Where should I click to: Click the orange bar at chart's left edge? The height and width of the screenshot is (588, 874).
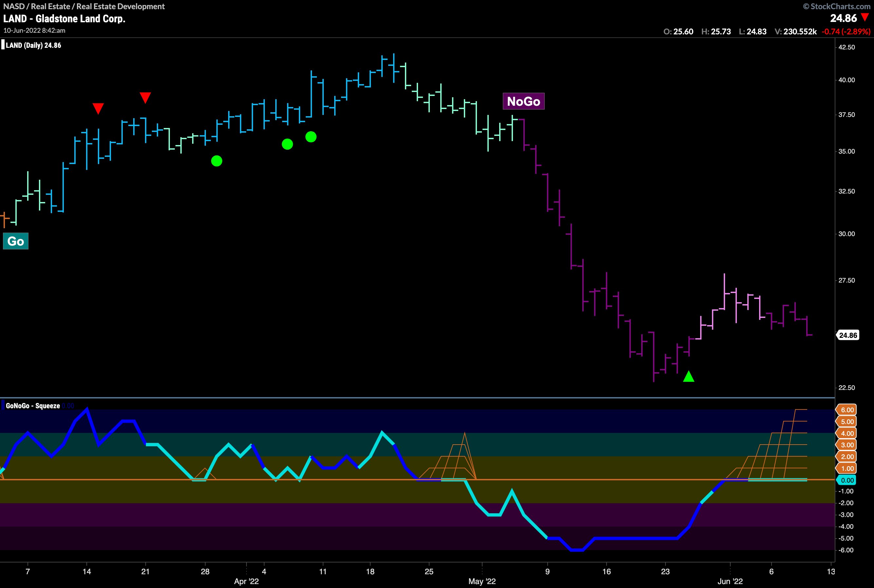point(4,220)
